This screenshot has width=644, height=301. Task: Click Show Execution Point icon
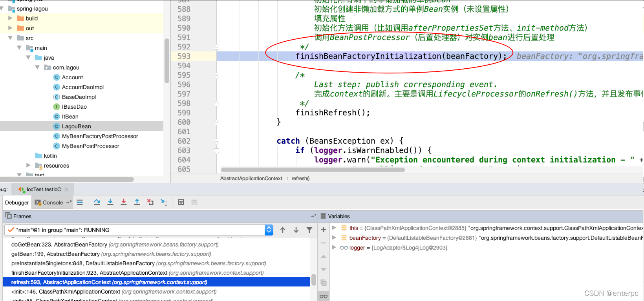point(80,202)
